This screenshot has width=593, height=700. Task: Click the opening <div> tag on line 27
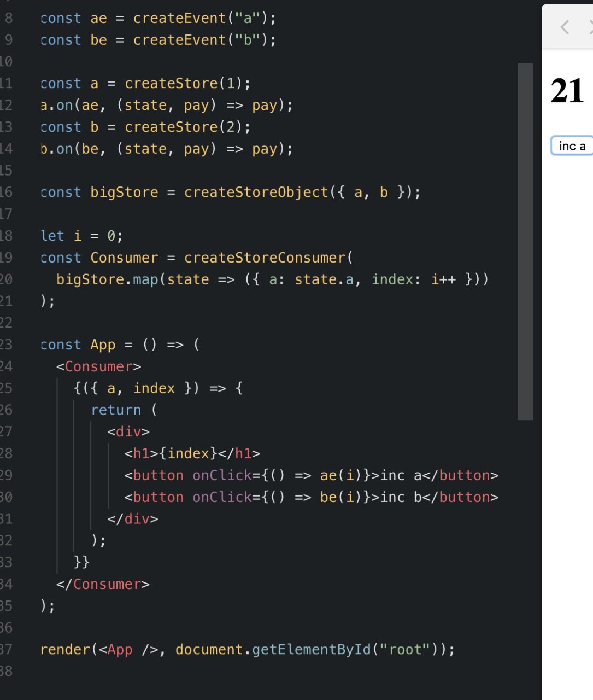click(128, 431)
